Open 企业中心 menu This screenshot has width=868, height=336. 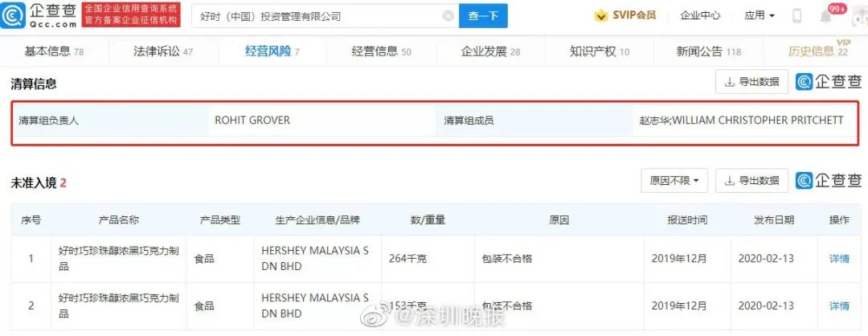click(x=700, y=15)
